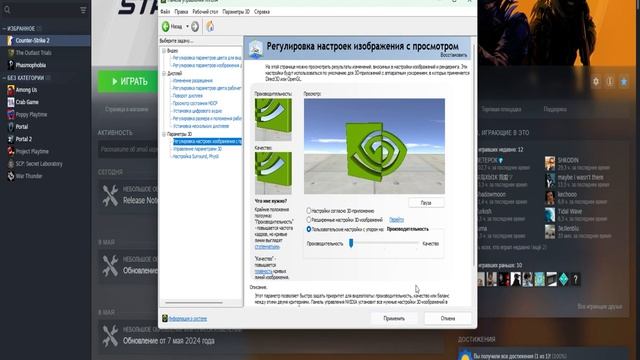The height and width of the screenshot is (360, 640).
Task: Click the SCP: Secret Laboratory icon in Steam
Action: pyautogui.click(x=11, y=164)
